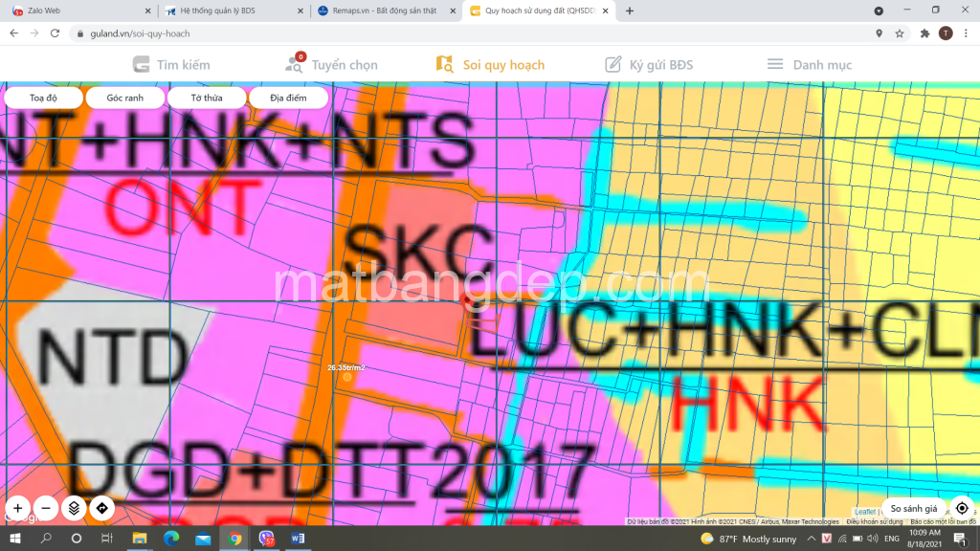Screen dimensions: 980x551
Task: Open the Tìm kiếm menu
Action: [171, 64]
